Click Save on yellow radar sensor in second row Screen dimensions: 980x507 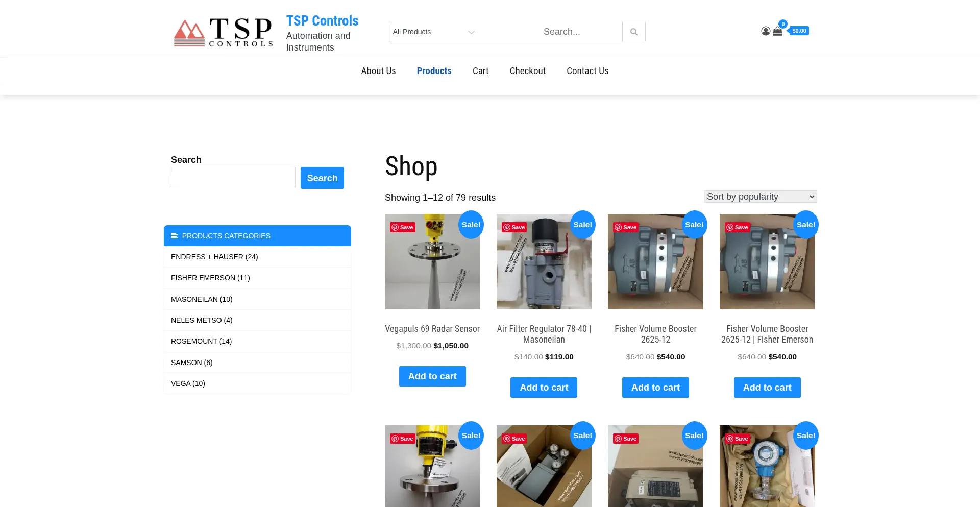click(x=403, y=439)
